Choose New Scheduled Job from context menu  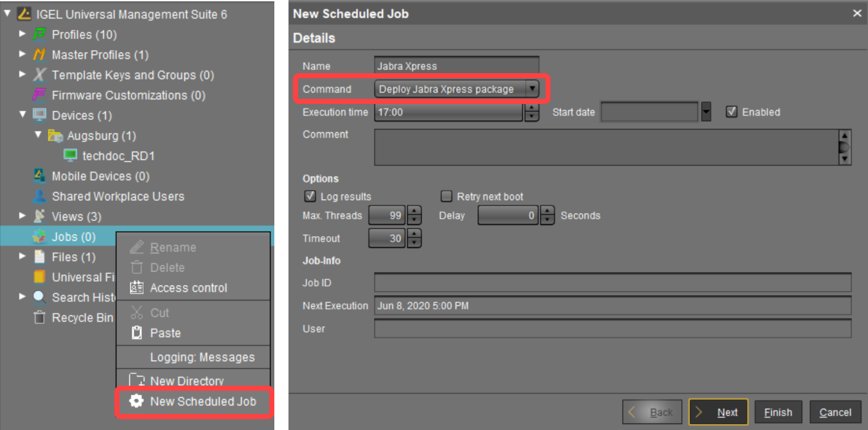(x=202, y=401)
